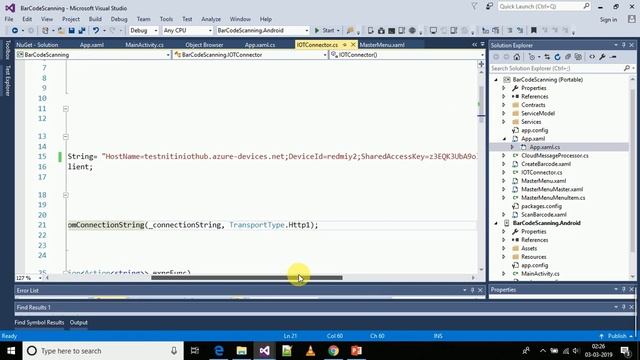Screen dimensions: 640x360
Task: Open the Any CPU platform dropdown
Action: pyautogui.click(x=187, y=31)
